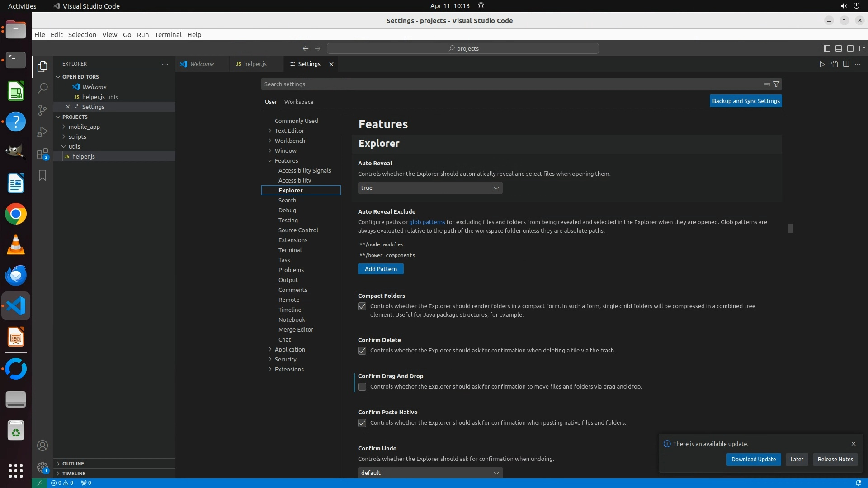Switch to the Workspace settings tab

[x=298, y=102]
